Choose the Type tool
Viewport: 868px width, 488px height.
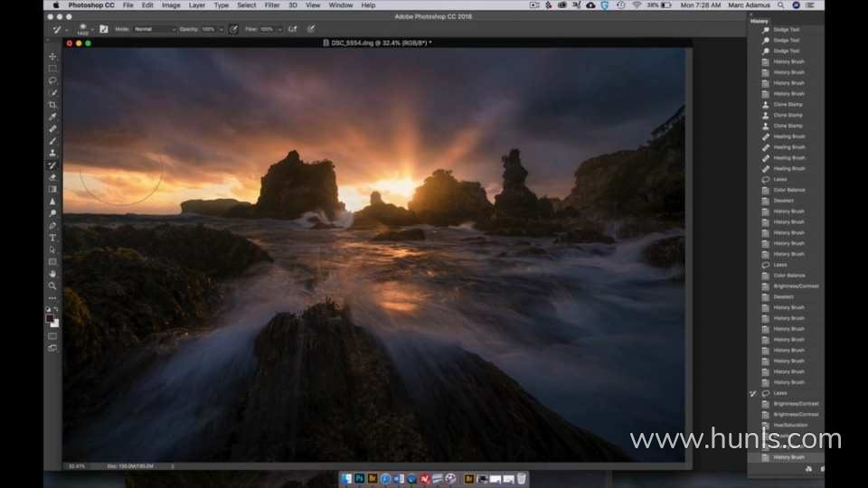pos(52,238)
